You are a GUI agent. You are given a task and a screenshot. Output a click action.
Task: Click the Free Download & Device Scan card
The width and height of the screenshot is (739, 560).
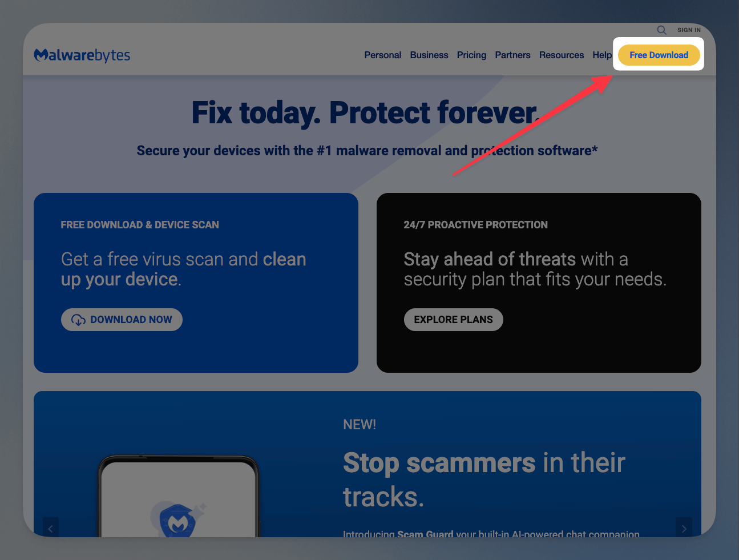(x=196, y=283)
